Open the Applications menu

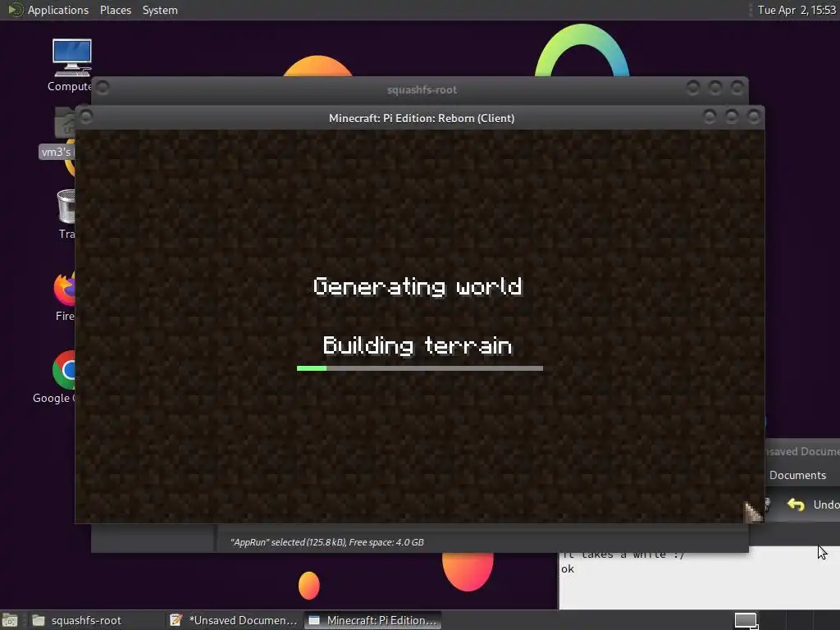[x=58, y=10]
